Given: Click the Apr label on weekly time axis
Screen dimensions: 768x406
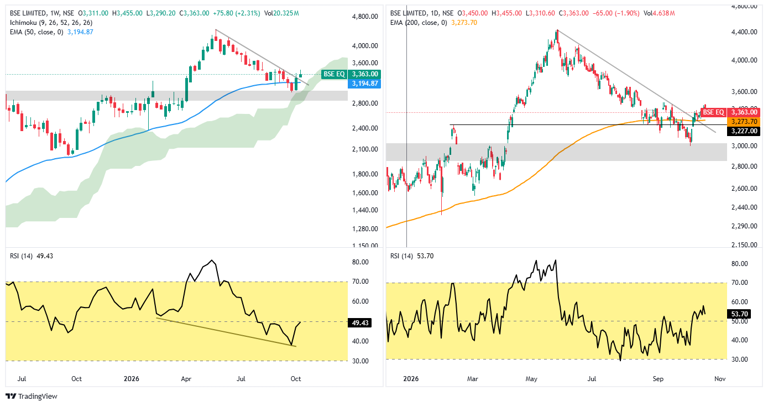Looking at the screenshot, I should (186, 379).
